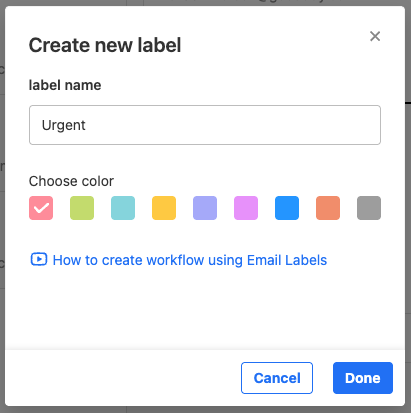This screenshot has height=413, width=411.
Task: Select the yellow color swatch
Action: click(x=164, y=208)
